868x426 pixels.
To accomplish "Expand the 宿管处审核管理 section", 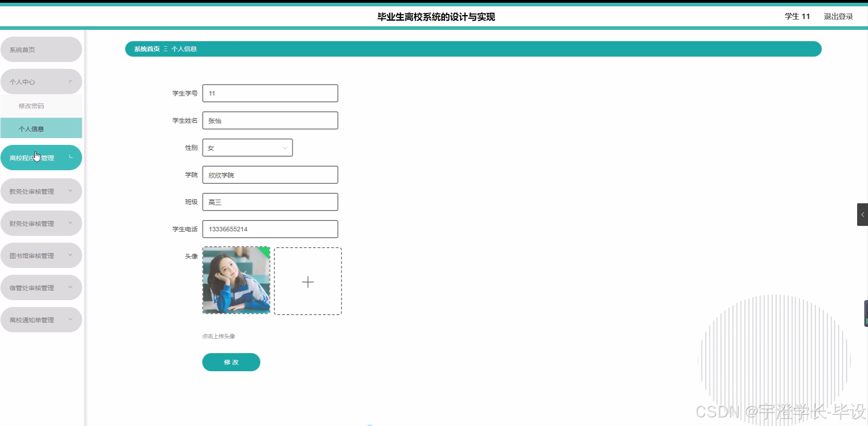I will pyautogui.click(x=41, y=287).
